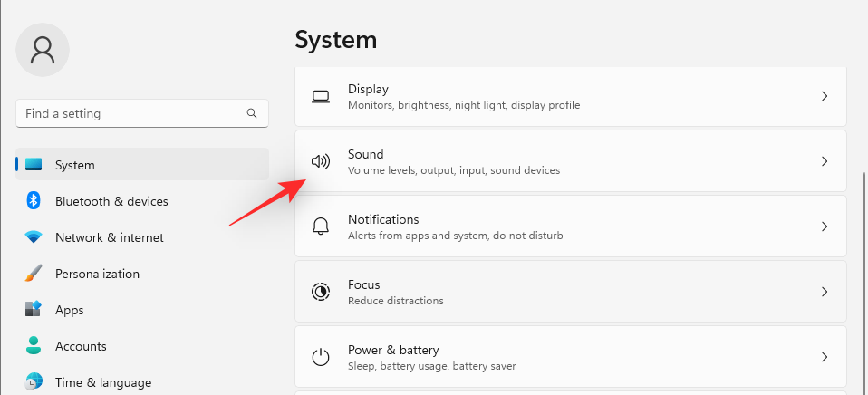Click the Network wifi icon in sidebar
Viewport: 868px width, 395px height.
[34, 237]
